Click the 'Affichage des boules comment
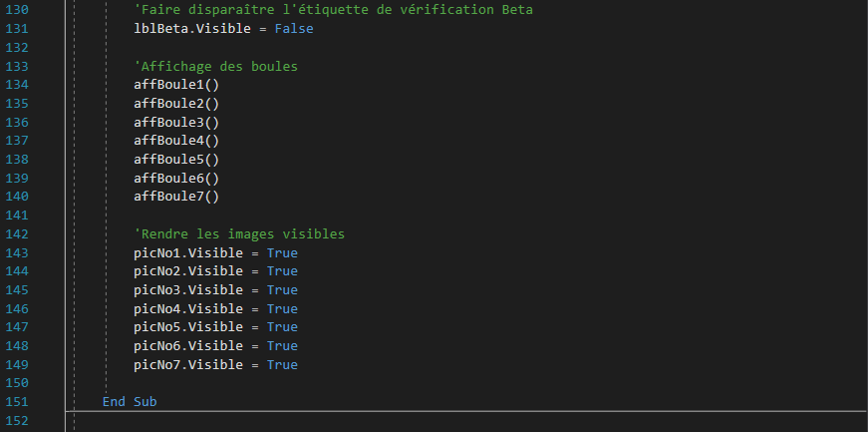 pyautogui.click(x=216, y=66)
